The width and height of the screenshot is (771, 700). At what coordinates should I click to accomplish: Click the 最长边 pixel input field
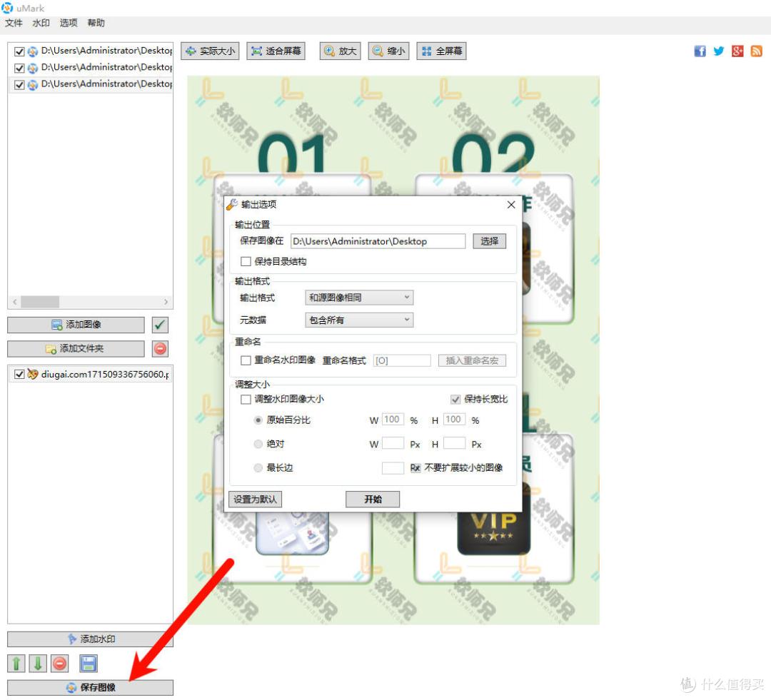pyautogui.click(x=393, y=468)
